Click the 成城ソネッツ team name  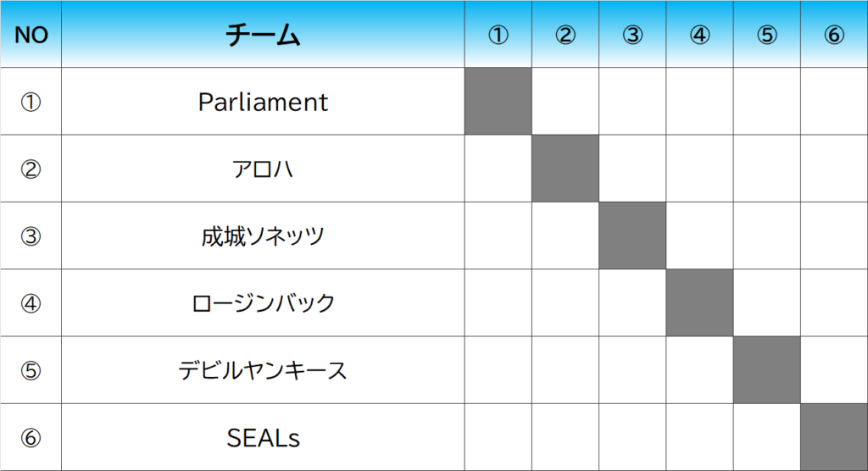coord(263,235)
